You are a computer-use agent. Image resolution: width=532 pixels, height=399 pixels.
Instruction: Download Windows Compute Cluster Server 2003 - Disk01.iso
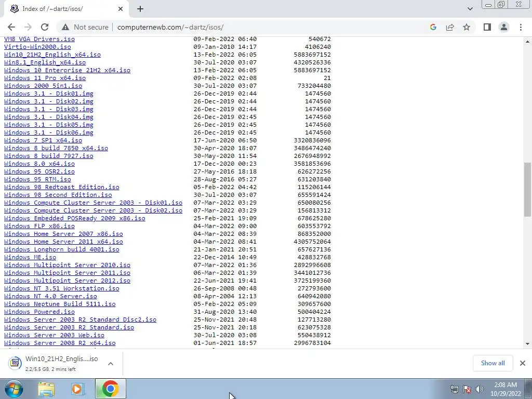click(94, 203)
